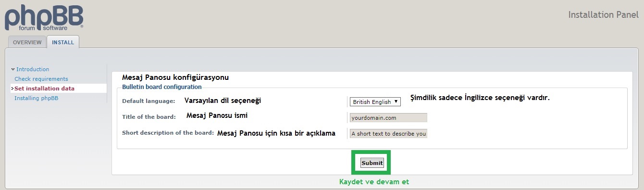Select Set installation data step
Screen dimensions: 644x190
(x=44, y=89)
